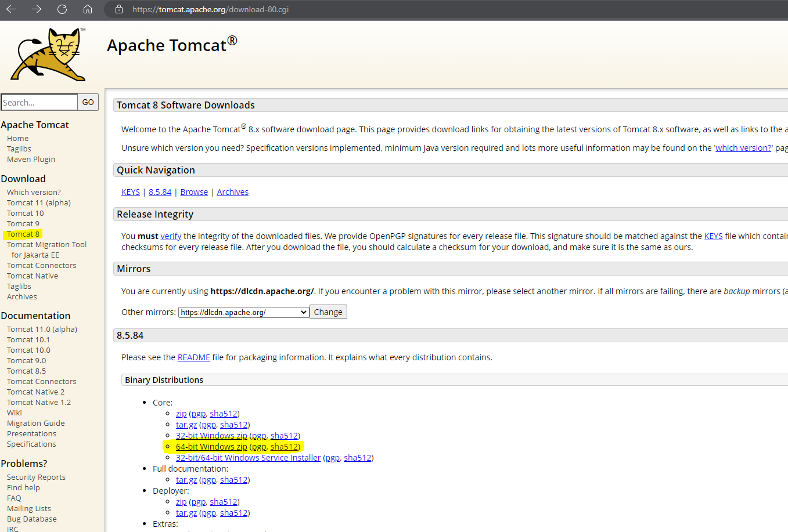Reload the page with the refresh icon

pyautogui.click(x=62, y=9)
